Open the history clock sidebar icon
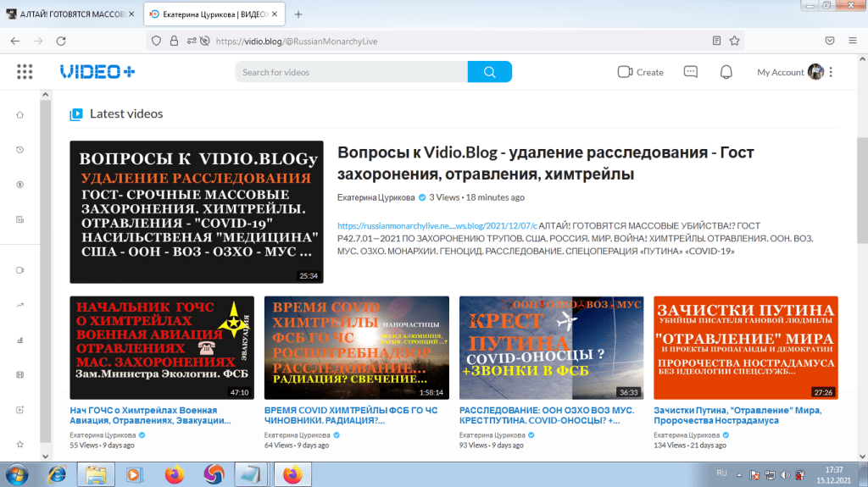868x487 pixels. click(x=19, y=150)
